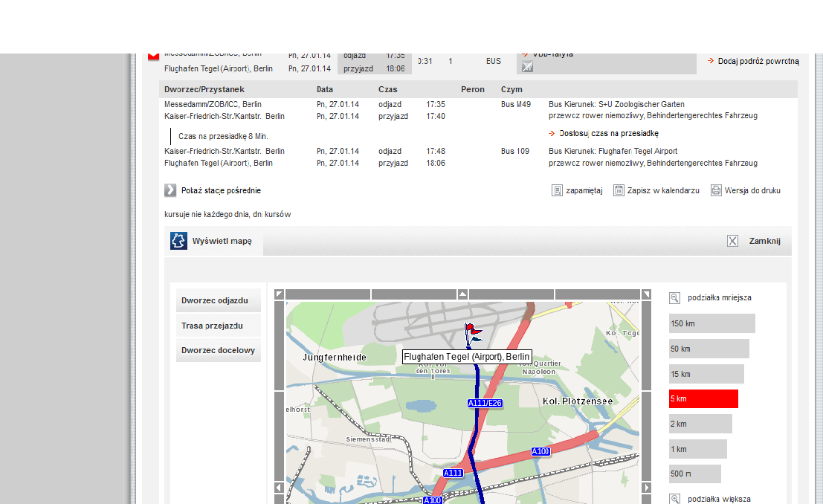This screenshot has width=823, height=504.
Task: Set map scale to 150 km
Action: pos(711,323)
